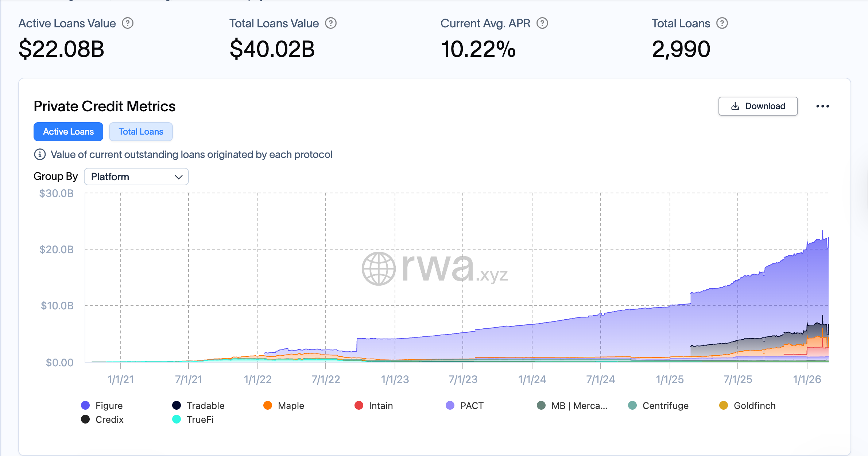Click the download arrow icon on the Download button
868x456 pixels.
736,106
